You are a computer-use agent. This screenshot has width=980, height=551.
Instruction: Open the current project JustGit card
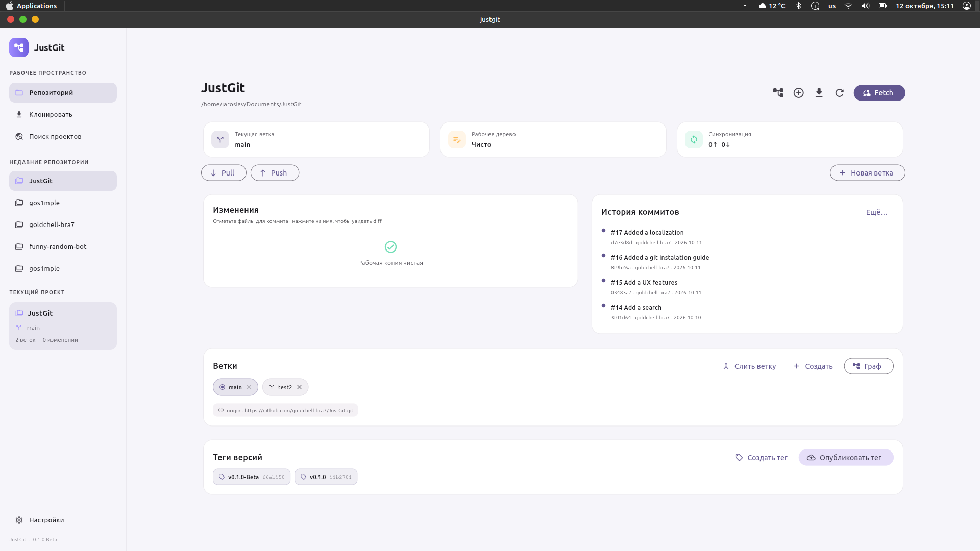(x=63, y=326)
